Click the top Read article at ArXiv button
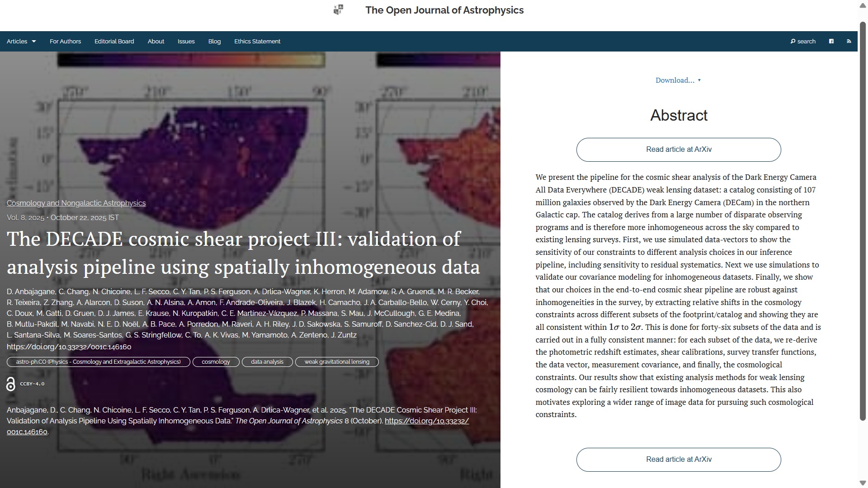 tap(678, 150)
